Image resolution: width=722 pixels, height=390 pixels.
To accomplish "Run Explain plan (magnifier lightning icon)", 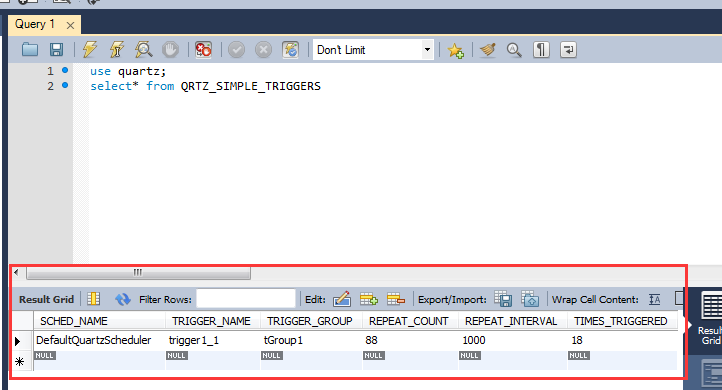I will (x=143, y=49).
